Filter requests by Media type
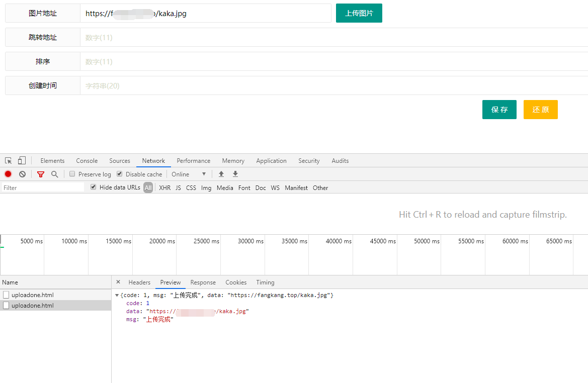The image size is (588, 383). tap(225, 188)
